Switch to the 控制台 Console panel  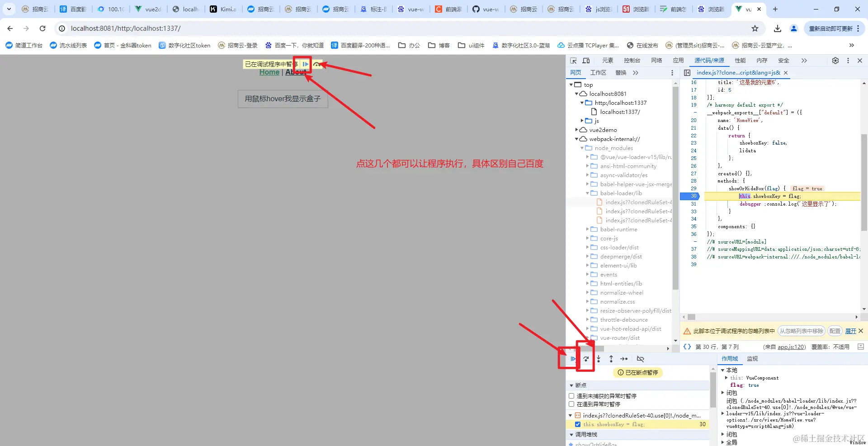tap(632, 61)
